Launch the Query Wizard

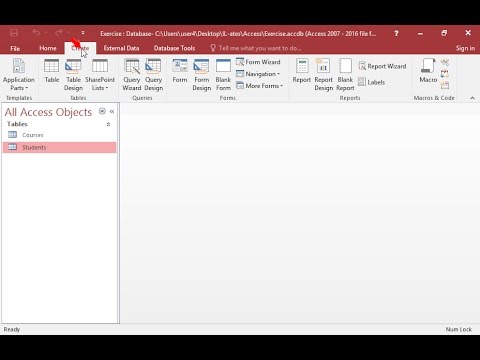point(132,75)
